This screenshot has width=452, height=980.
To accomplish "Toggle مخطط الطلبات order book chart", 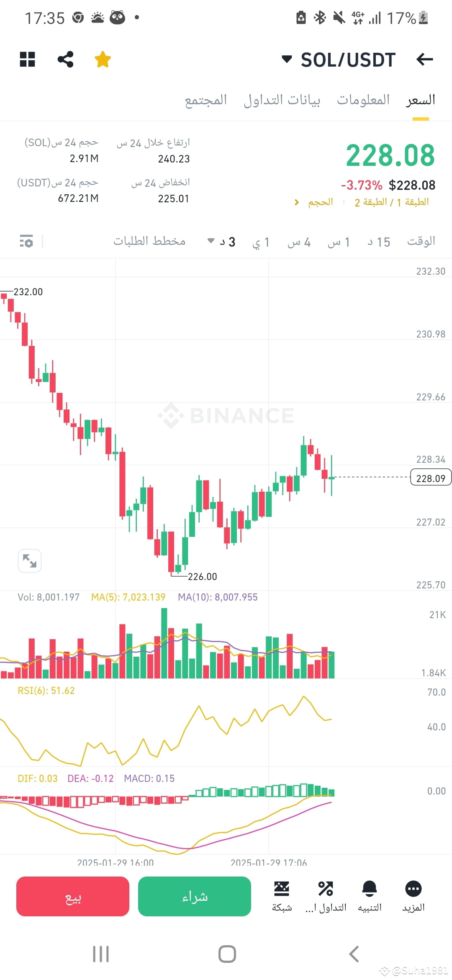I will click(149, 241).
